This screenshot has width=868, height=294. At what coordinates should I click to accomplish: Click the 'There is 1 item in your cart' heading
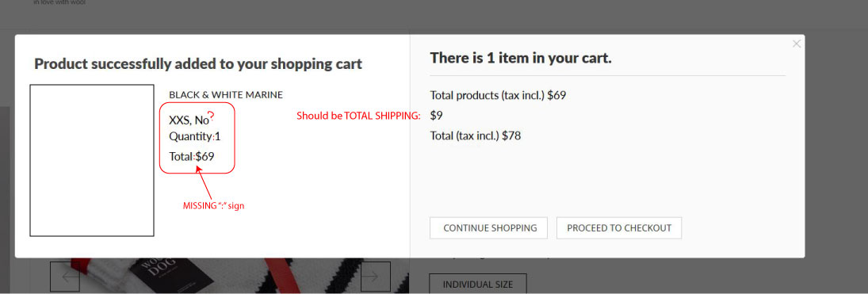(521, 58)
